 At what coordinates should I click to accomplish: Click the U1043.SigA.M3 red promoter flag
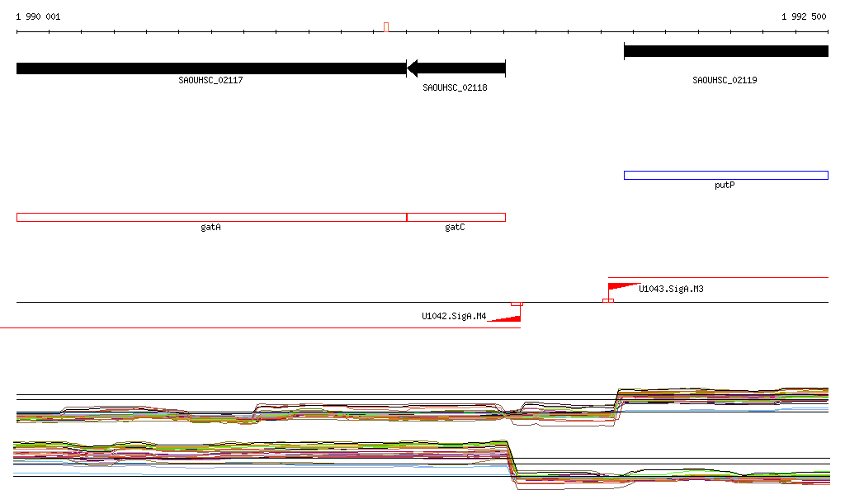click(624, 287)
